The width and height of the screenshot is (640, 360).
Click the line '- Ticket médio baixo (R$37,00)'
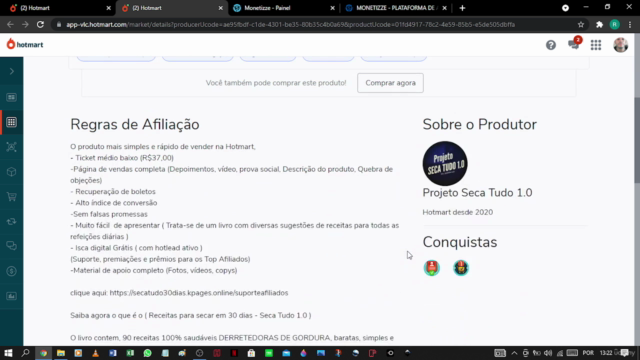[122, 158]
